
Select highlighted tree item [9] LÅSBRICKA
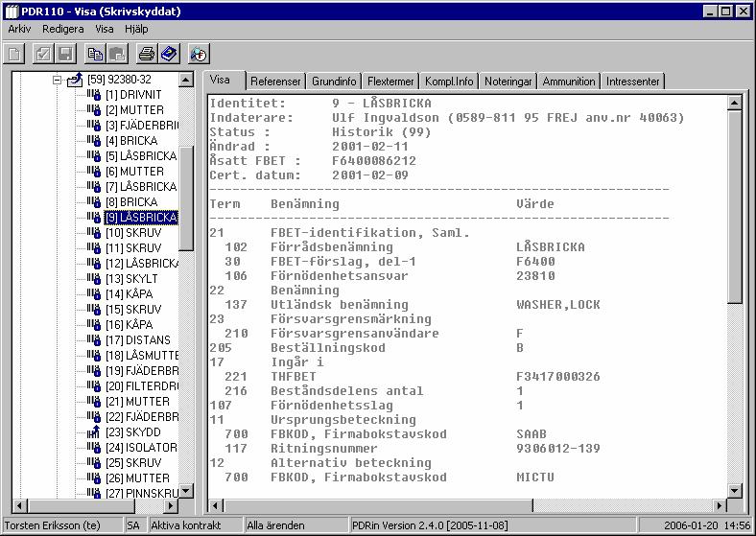(141, 218)
